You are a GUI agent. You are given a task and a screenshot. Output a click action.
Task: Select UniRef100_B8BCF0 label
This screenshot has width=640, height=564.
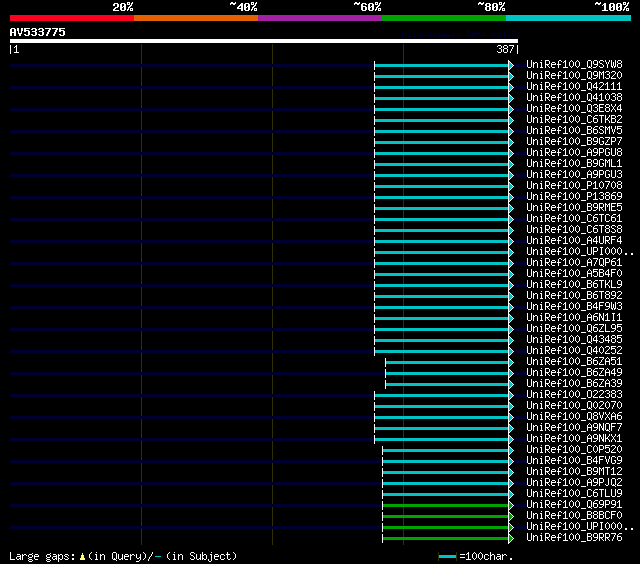(574, 516)
